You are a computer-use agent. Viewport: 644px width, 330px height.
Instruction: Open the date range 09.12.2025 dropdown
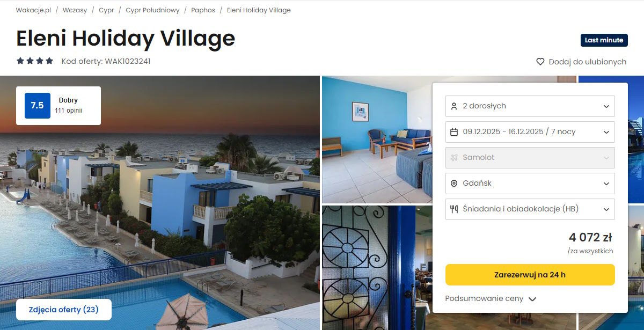[x=530, y=132]
